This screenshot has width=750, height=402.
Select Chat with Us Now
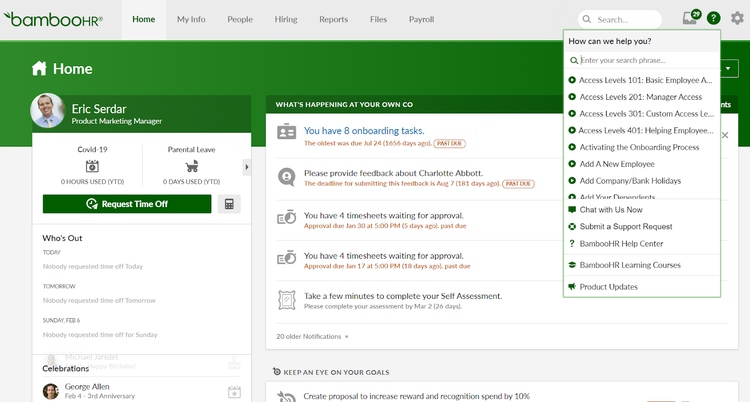pos(610,210)
